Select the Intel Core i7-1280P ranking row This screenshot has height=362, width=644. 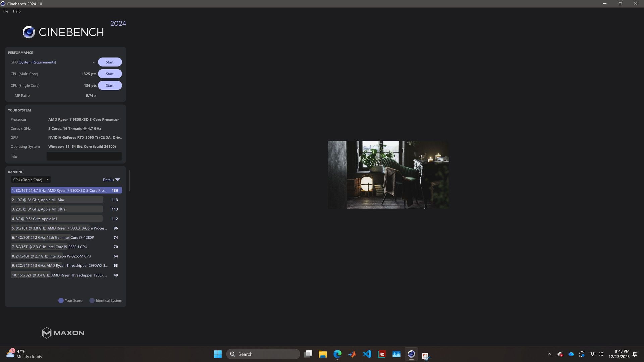(x=66, y=237)
